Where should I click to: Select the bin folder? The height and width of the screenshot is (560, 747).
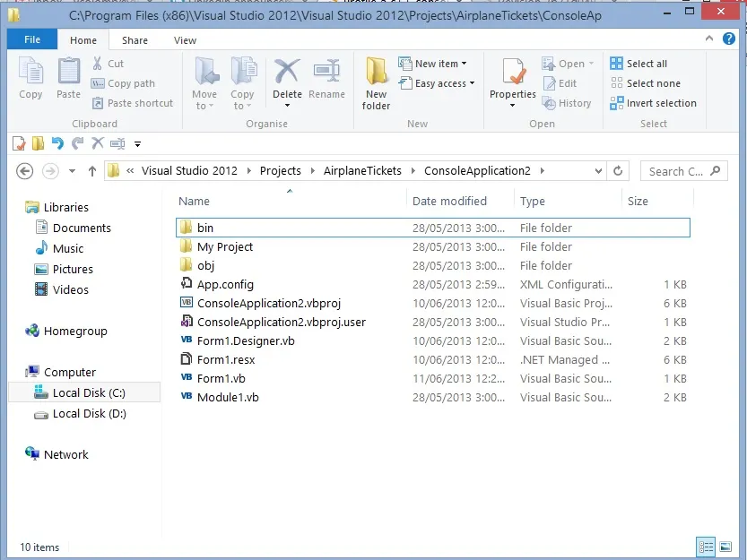(432, 228)
